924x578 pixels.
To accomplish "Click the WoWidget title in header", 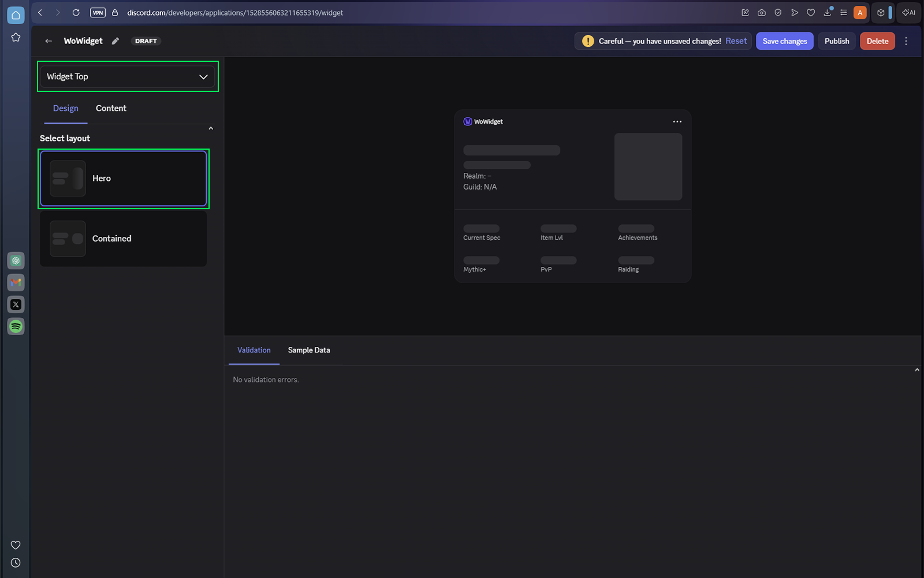I will click(83, 41).
